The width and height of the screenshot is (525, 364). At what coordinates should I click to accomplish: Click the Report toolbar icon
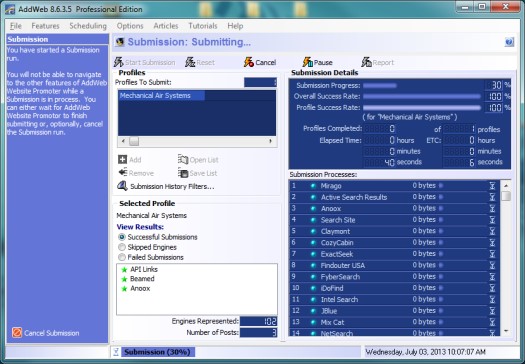point(366,62)
